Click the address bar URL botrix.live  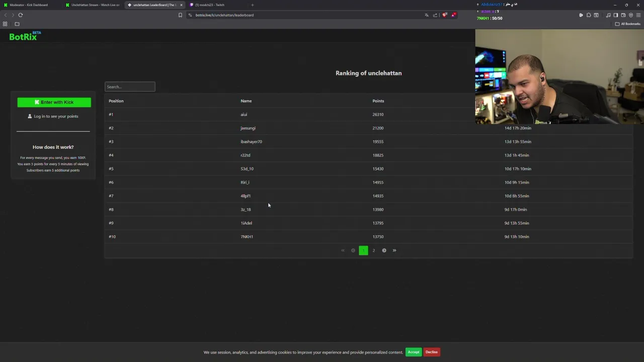tap(224, 15)
